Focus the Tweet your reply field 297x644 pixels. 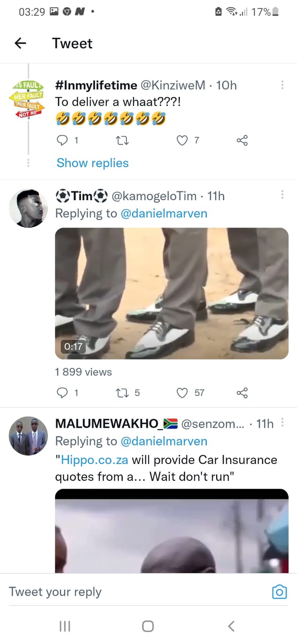pyautogui.click(x=136, y=592)
